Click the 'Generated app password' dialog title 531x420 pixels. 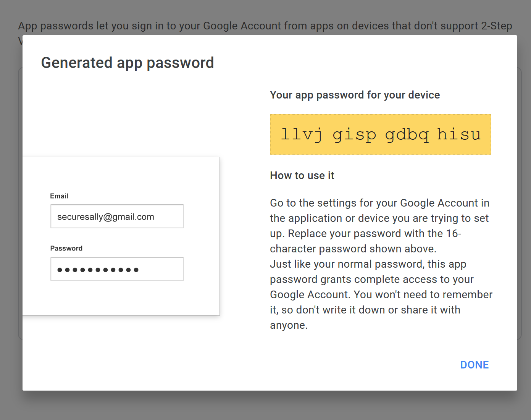pyautogui.click(x=128, y=63)
